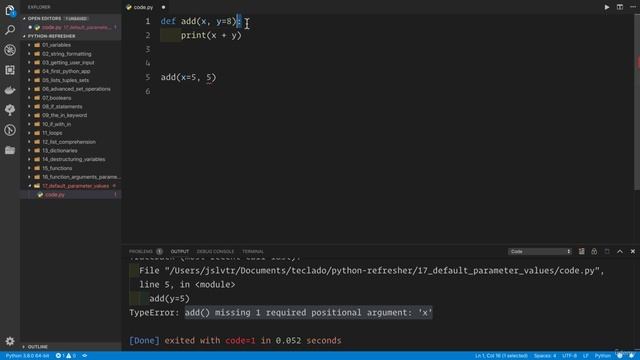Expand the 01_variables folder arrow

tap(29, 45)
